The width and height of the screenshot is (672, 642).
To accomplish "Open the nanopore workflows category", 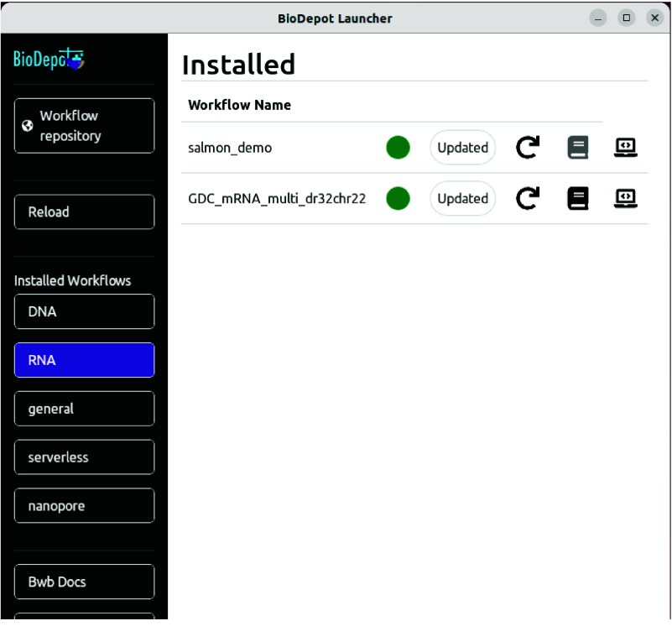I will 84,506.
